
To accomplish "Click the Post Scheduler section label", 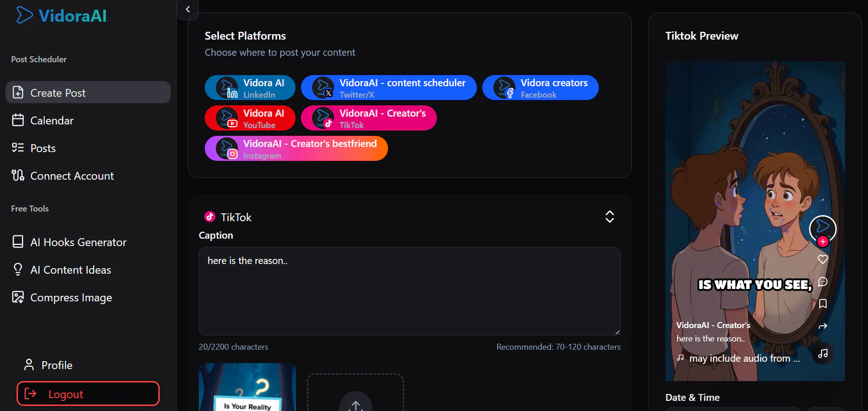I will pos(39,59).
